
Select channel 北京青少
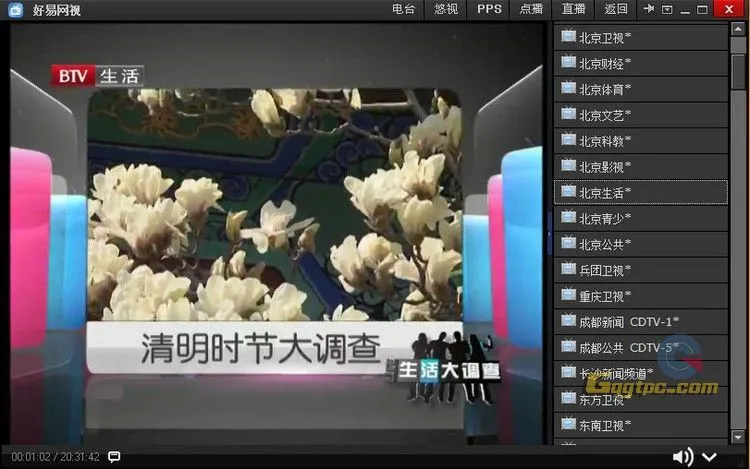click(640, 218)
